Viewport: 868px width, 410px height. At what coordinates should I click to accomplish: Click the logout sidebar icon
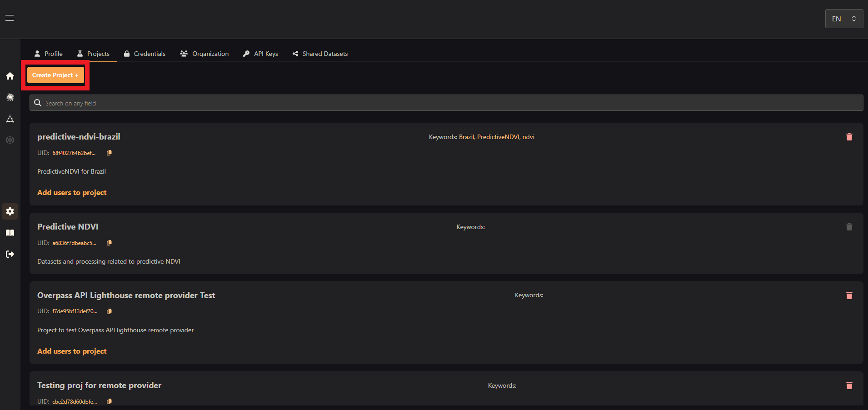pyautogui.click(x=10, y=254)
